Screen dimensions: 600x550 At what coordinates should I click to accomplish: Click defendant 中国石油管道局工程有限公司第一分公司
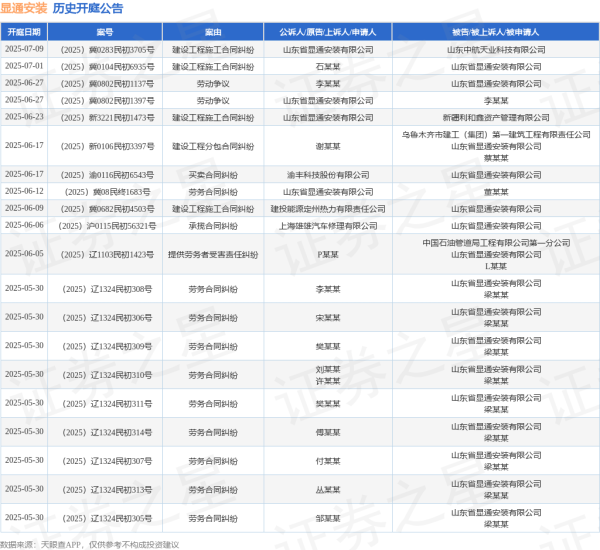496,243
